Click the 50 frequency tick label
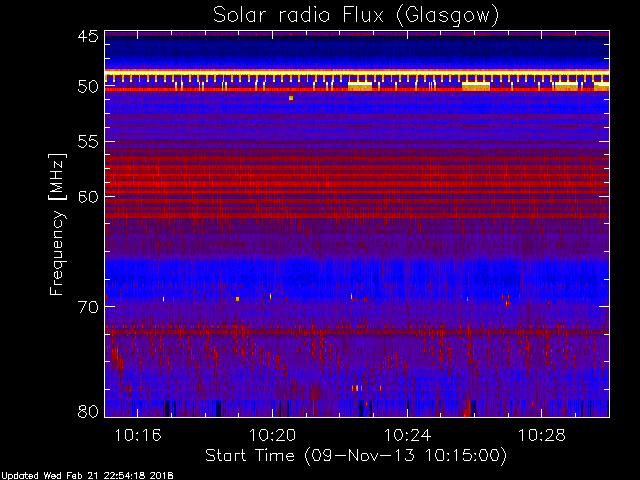The height and width of the screenshot is (480, 640). (x=88, y=87)
